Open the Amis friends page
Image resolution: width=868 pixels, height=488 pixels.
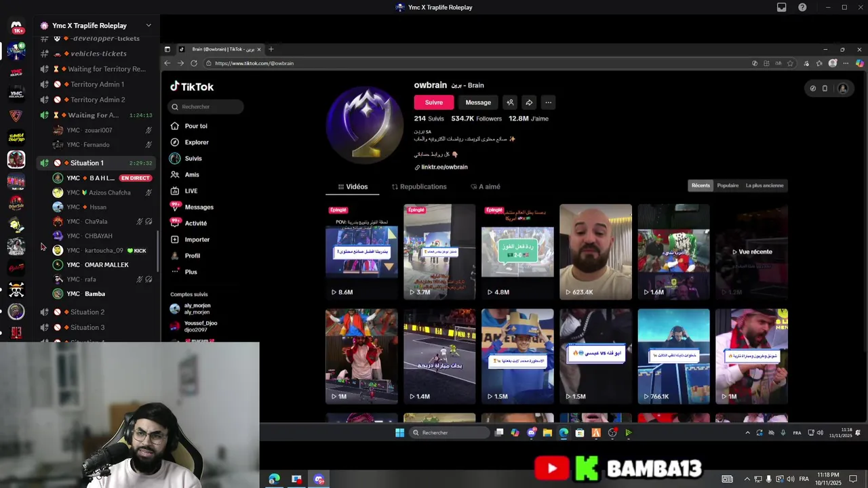click(x=185, y=175)
